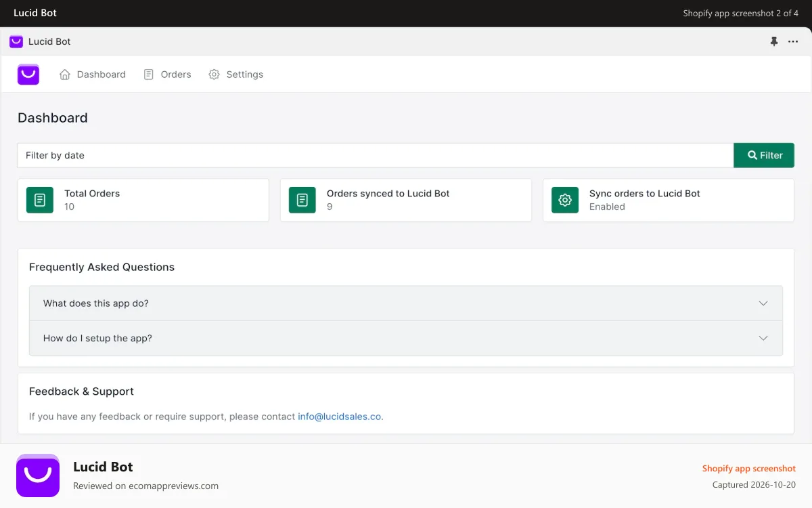Screen dimensions: 812x508
Task: Click the synced orders count 9
Action: (x=330, y=207)
